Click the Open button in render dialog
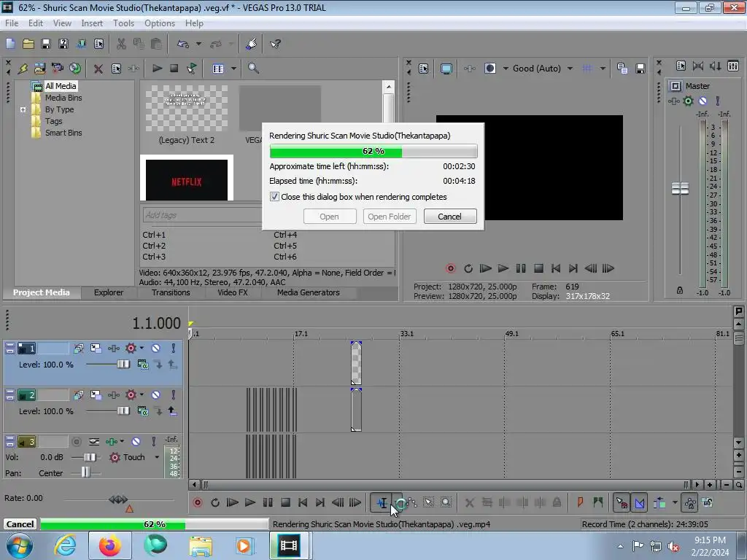Viewport: 747px width, 560px height. pyautogui.click(x=329, y=217)
